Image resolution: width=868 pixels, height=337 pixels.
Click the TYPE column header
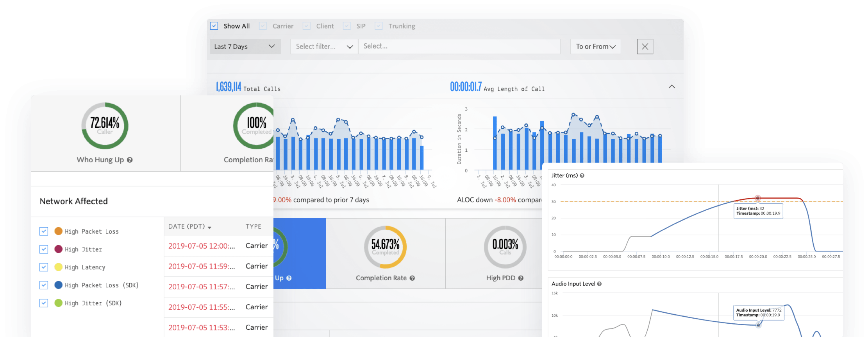[x=254, y=226]
